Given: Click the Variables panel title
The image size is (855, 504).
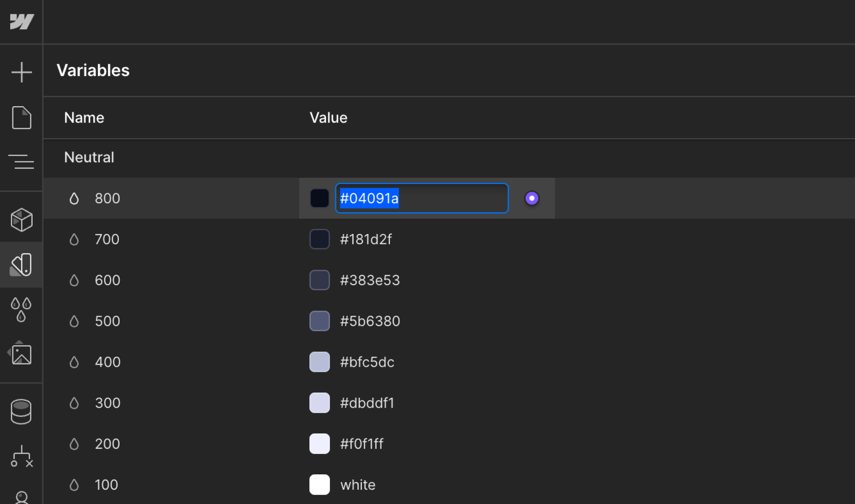Looking at the screenshot, I should pos(93,70).
